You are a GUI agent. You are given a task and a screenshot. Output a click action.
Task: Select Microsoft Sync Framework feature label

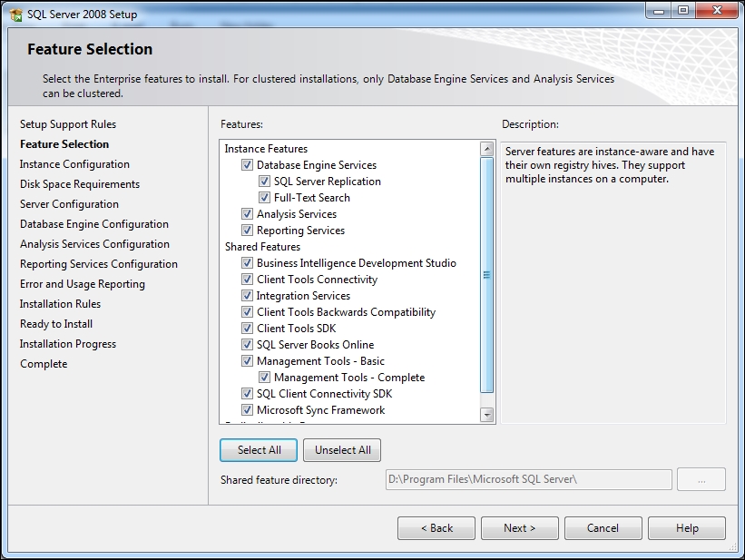(x=320, y=410)
